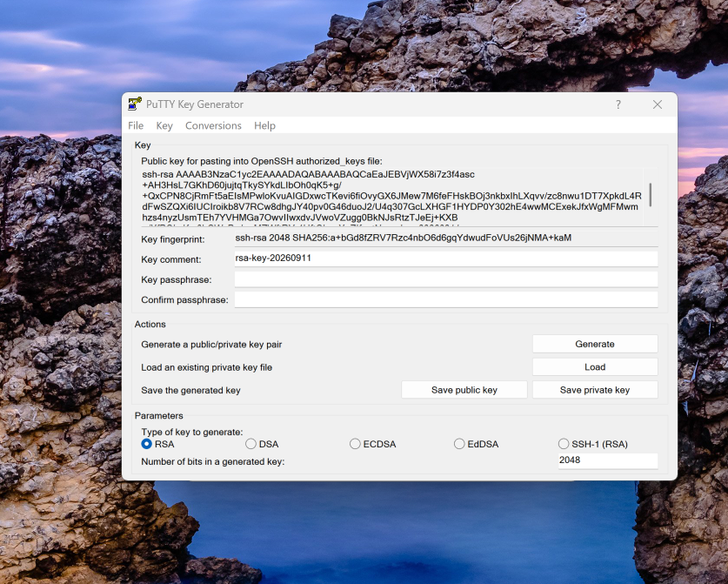Image resolution: width=728 pixels, height=584 pixels.
Task: Click the public key box scrollbar
Action: [x=651, y=195]
